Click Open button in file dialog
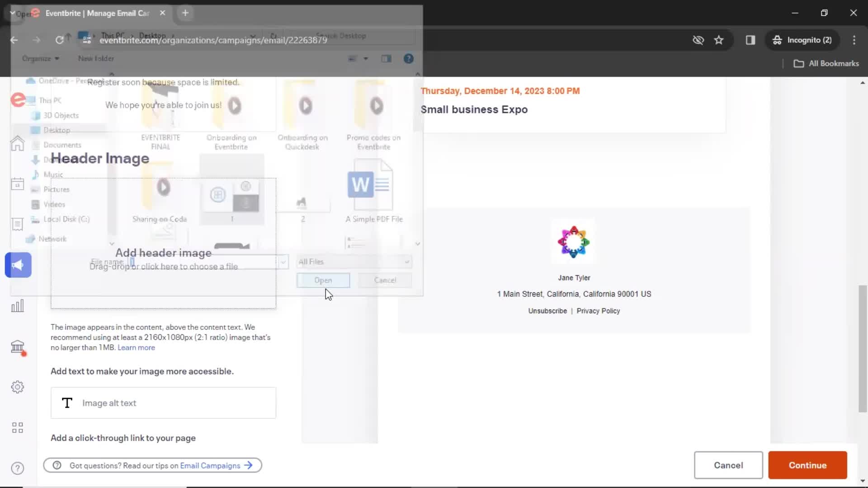Screen dimensions: 868x488 pyautogui.click(x=323, y=280)
